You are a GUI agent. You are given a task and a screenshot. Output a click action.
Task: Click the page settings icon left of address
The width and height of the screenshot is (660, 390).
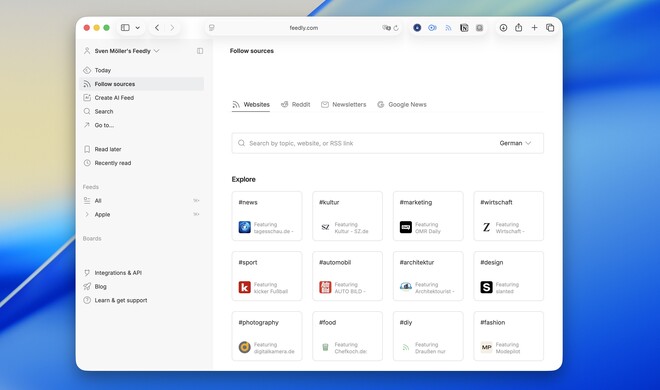[212, 28]
